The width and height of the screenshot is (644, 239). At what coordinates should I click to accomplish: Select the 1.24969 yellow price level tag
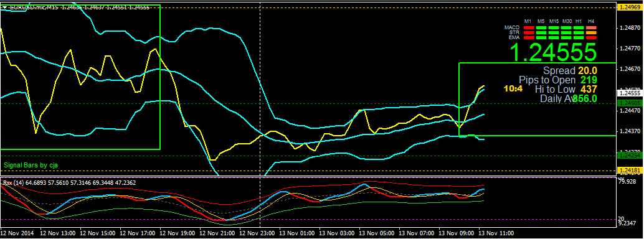(x=629, y=7)
